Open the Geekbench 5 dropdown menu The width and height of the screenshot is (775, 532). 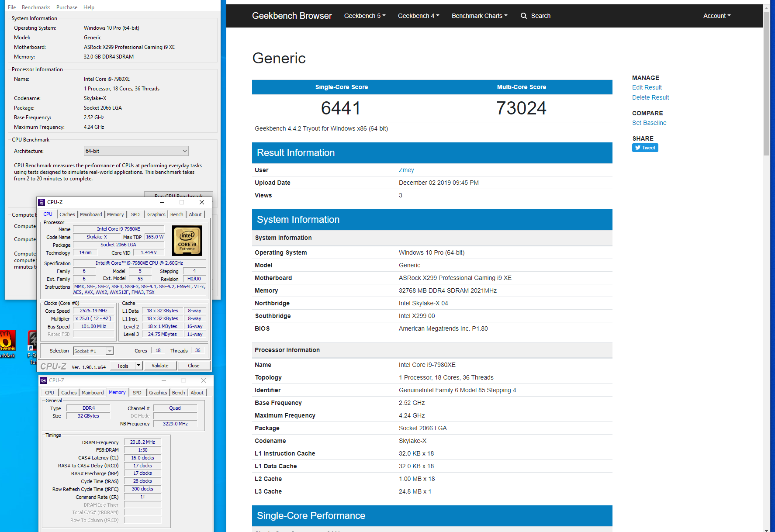365,16
